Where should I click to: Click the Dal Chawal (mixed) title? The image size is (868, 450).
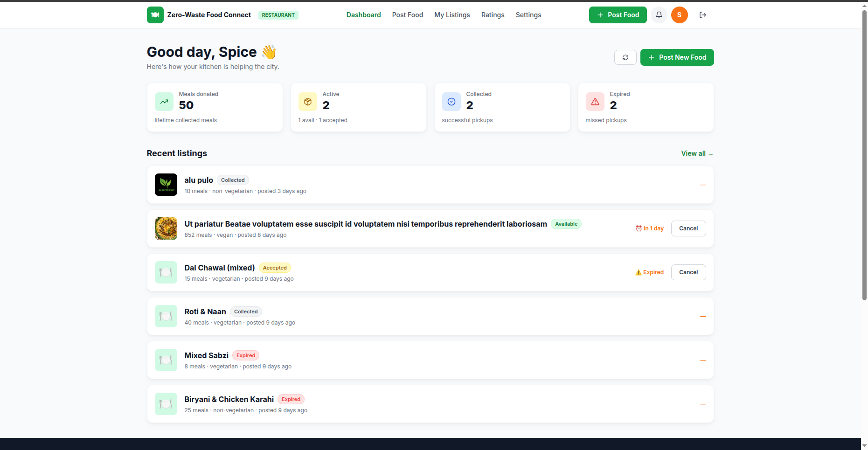[x=220, y=268]
